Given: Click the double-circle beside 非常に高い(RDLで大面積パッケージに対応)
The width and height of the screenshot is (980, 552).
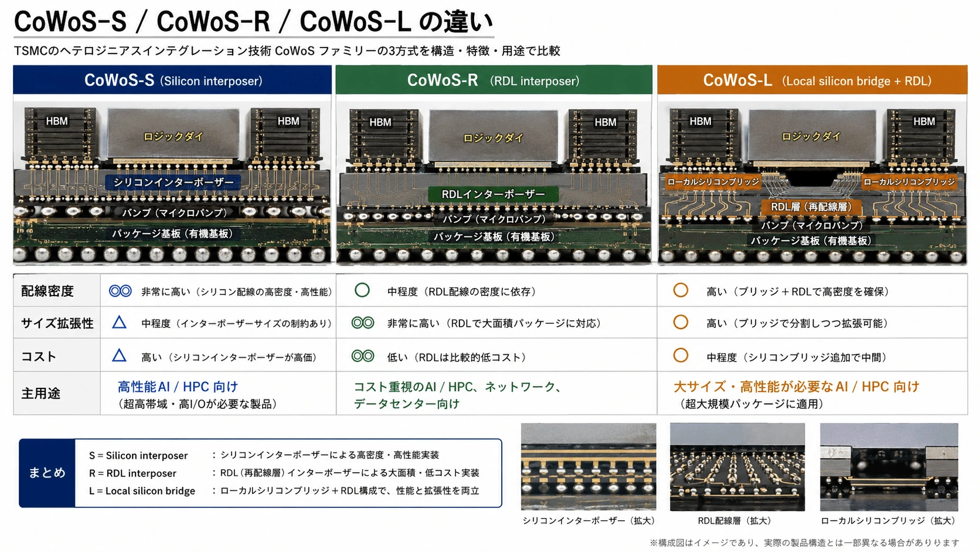Looking at the screenshot, I should [x=363, y=323].
